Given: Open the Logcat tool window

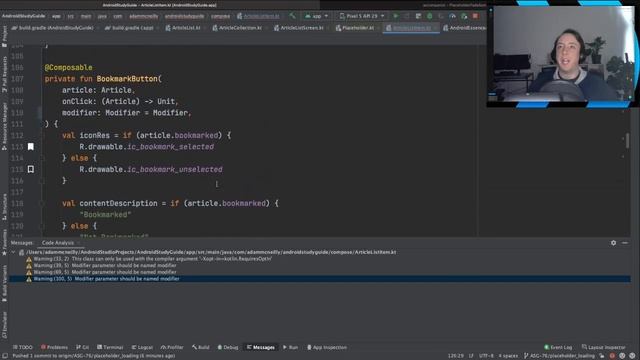Looking at the screenshot, I should coord(142,347).
